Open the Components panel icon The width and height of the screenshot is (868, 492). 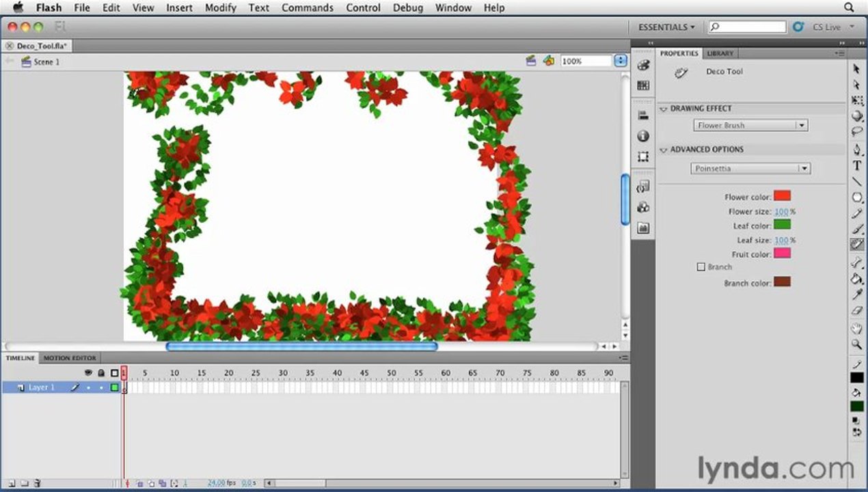642,208
